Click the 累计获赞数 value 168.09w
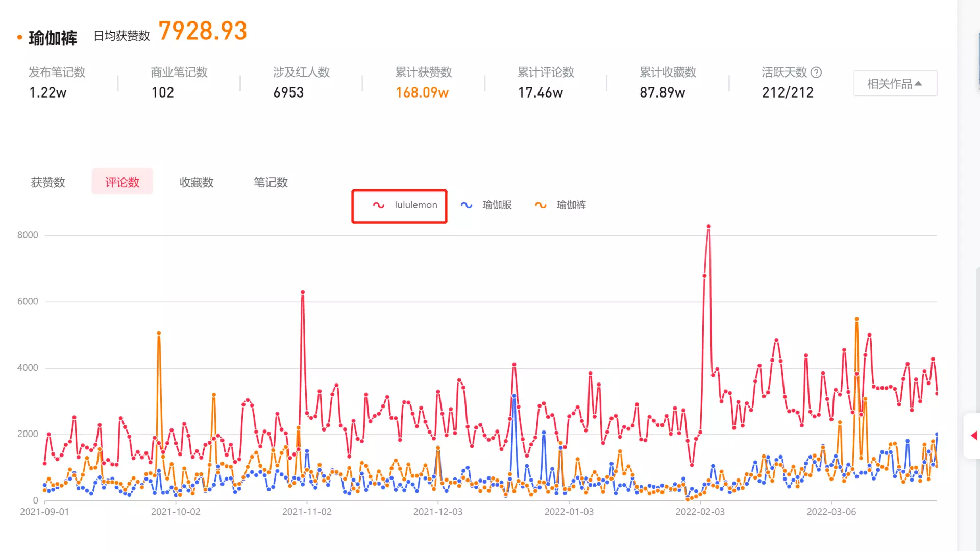980x551 pixels. [422, 92]
